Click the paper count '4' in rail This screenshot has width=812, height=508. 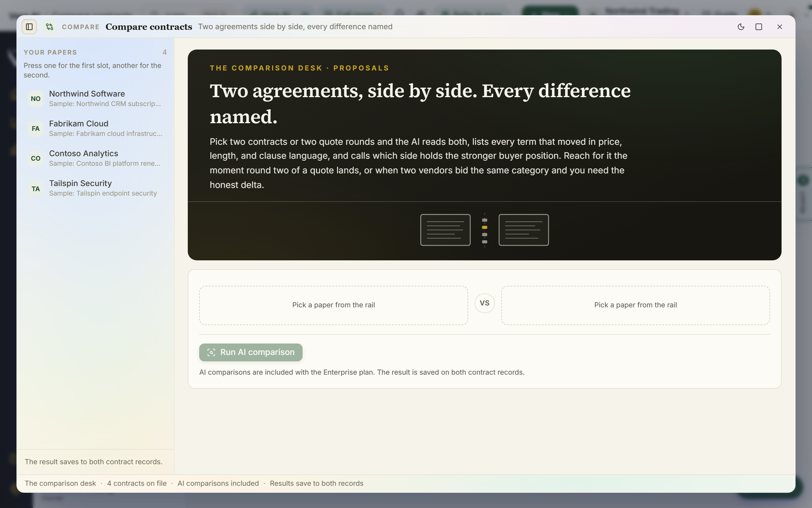pyautogui.click(x=164, y=52)
